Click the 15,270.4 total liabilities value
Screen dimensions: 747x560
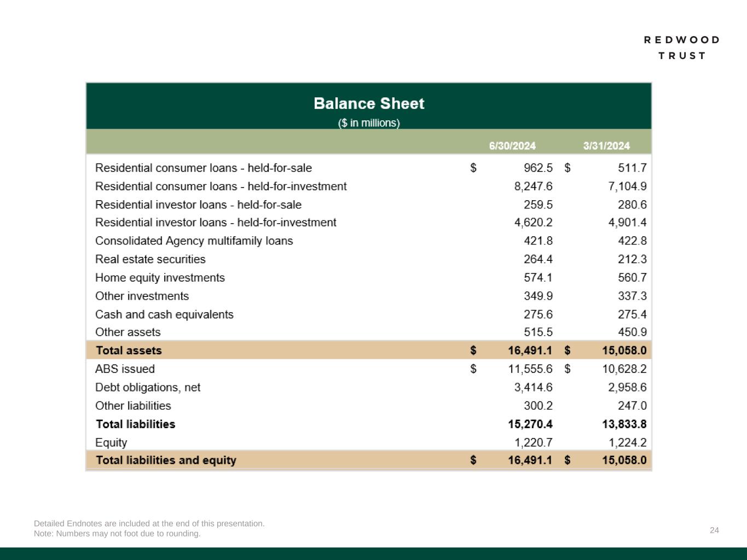(x=530, y=424)
